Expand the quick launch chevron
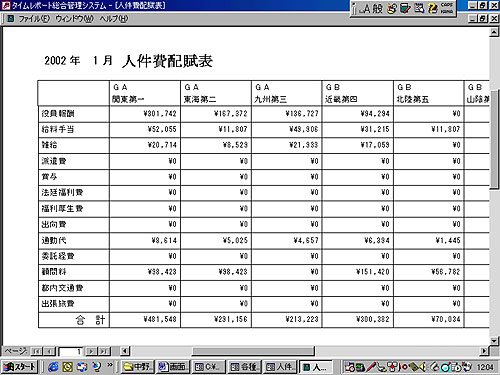 pyautogui.click(x=110, y=365)
